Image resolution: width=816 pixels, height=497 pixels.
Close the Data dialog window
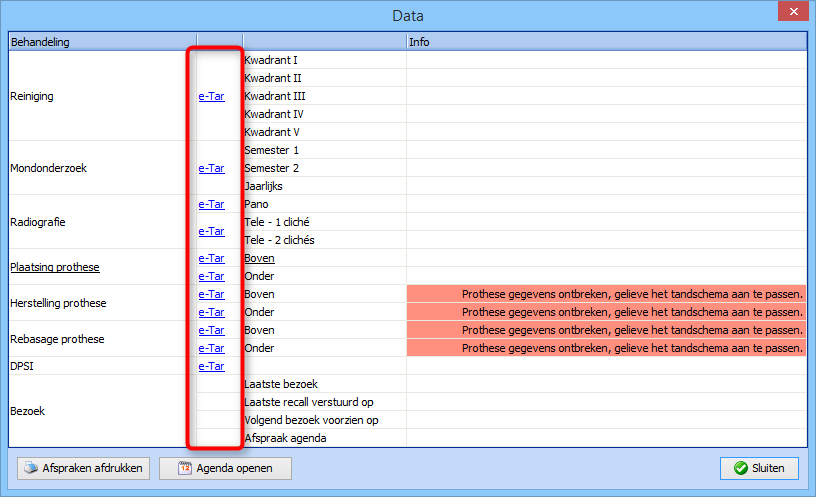tap(792, 14)
